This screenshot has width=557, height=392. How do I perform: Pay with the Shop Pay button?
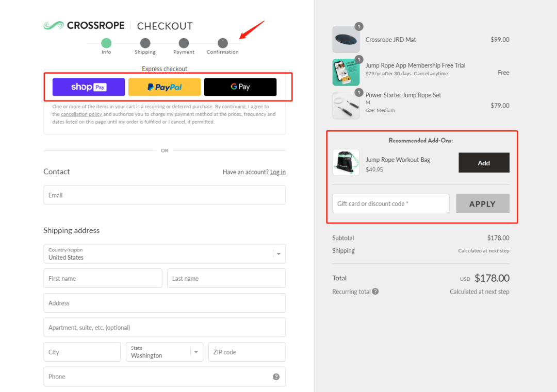[89, 87]
